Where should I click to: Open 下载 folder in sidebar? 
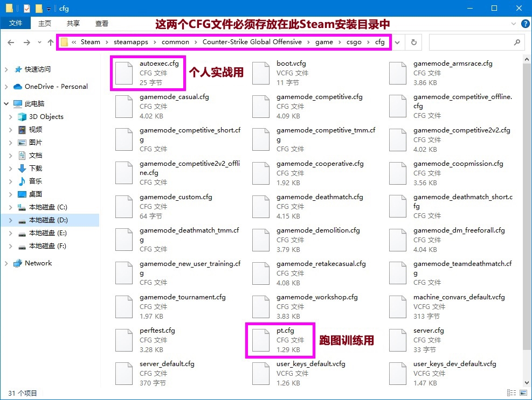pyautogui.click(x=35, y=168)
